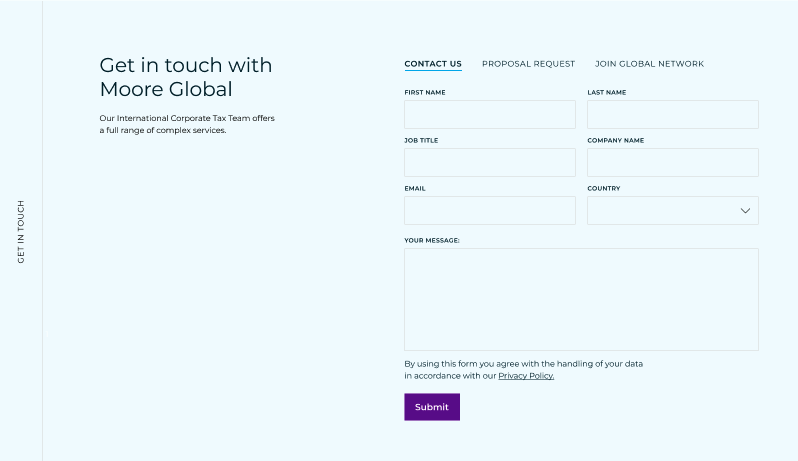798x461 pixels.
Task: Click the chevron arrow in Country field
Action: (745, 211)
